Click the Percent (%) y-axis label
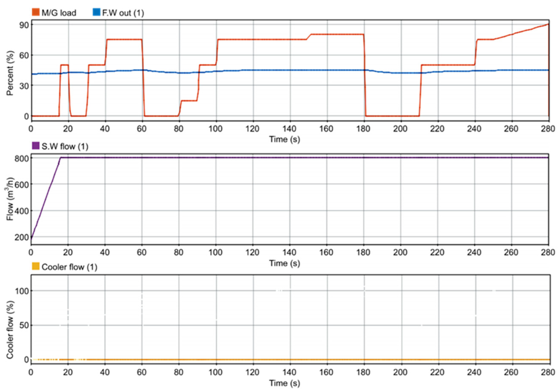 pyautogui.click(x=10, y=73)
